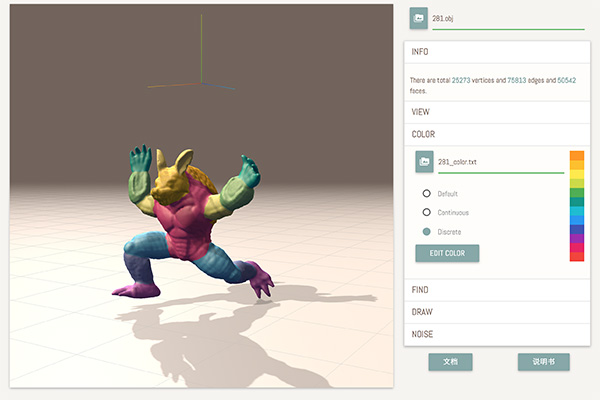This screenshot has width=600, height=400.
Task: Expand the INFO panel section
Action: click(497, 52)
